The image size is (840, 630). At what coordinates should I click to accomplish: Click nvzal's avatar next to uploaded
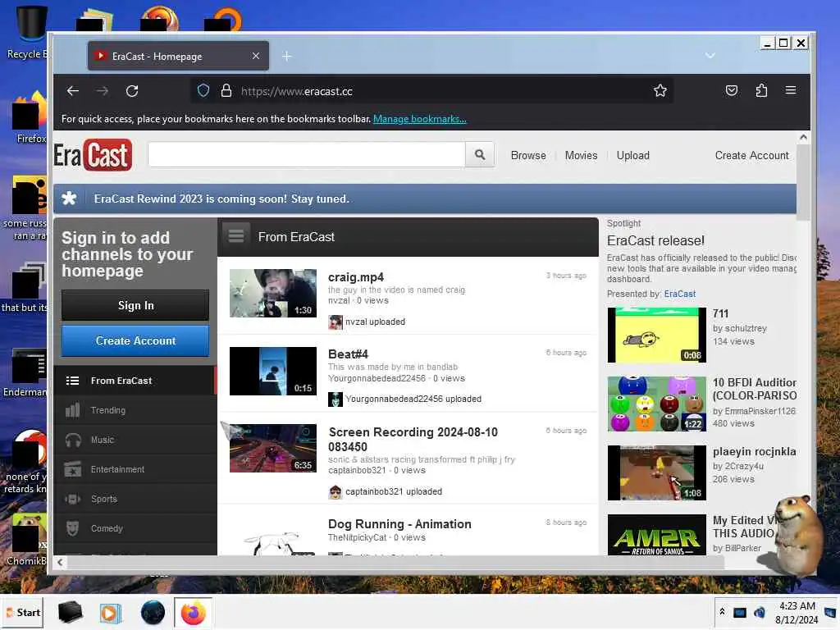point(336,322)
